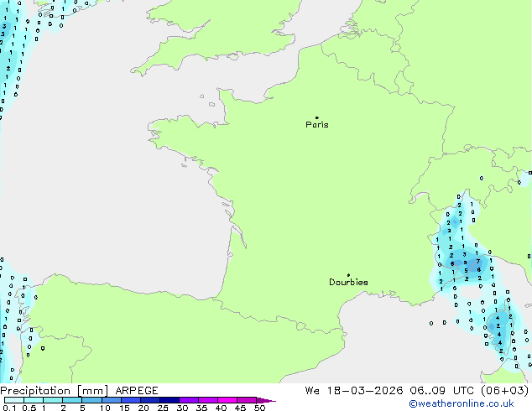Click the weatheronline.co.uk copyright link
Screen dimensions: 532x411
click(461, 403)
